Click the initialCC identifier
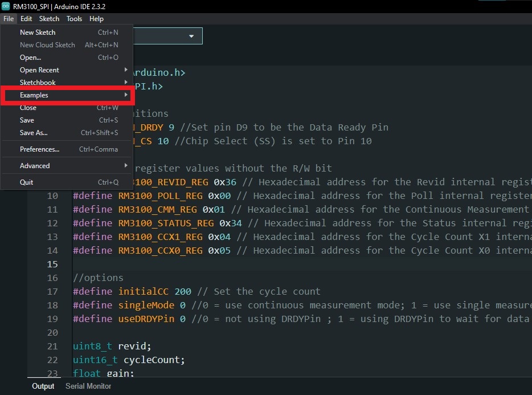Screen dimensions: 532x395 click(143, 291)
